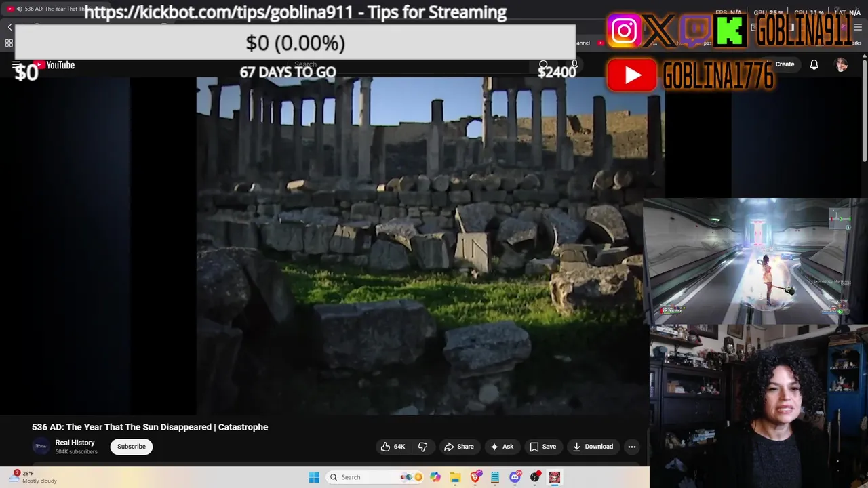The height and width of the screenshot is (488, 868).
Task: Open the weather widget showing 28°F
Action: pos(34,477)
